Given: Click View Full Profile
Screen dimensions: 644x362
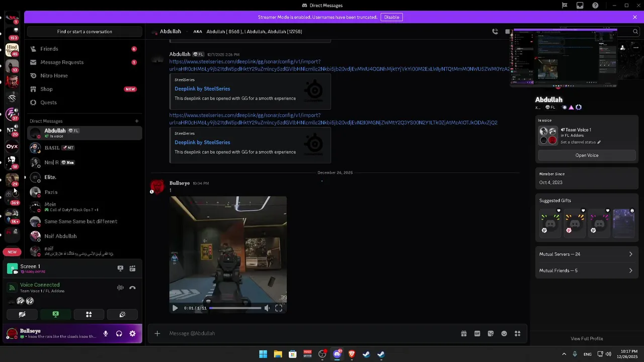Looking at the screenshot, I should [x=587, y=338].
